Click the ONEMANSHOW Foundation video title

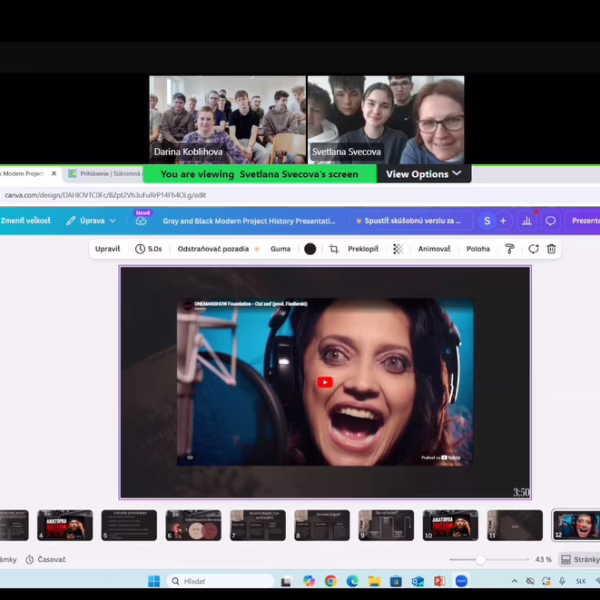tap(251, 304)
